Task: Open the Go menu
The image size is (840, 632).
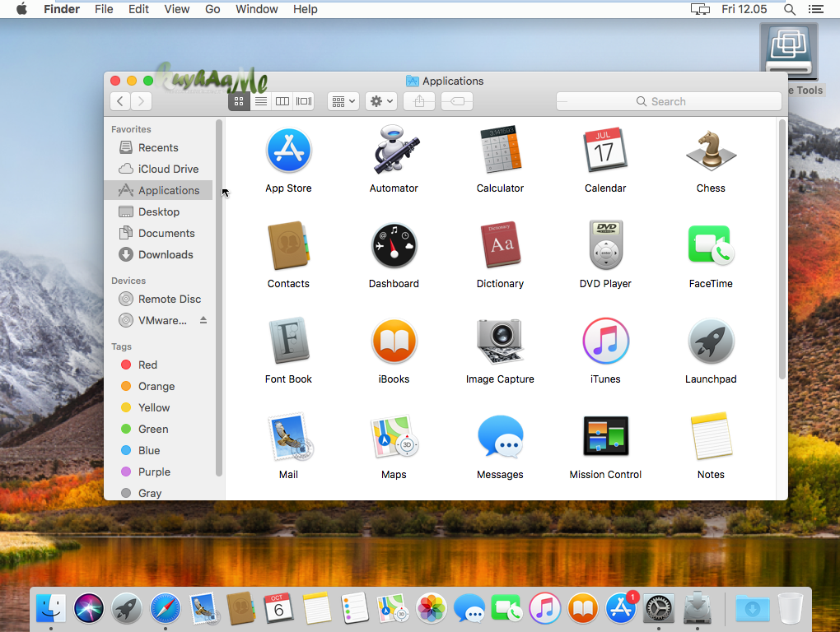Action: coord(212,9)
